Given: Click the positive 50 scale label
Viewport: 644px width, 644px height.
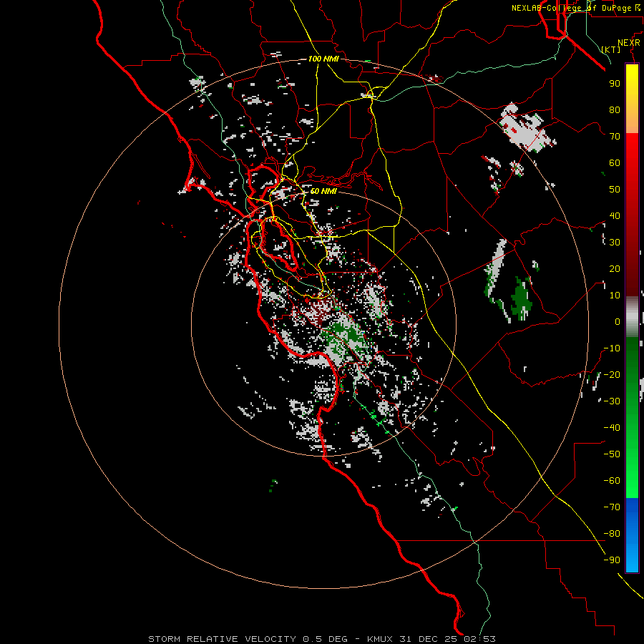Looking at the screenshot, I should click(x=615, y=190).
